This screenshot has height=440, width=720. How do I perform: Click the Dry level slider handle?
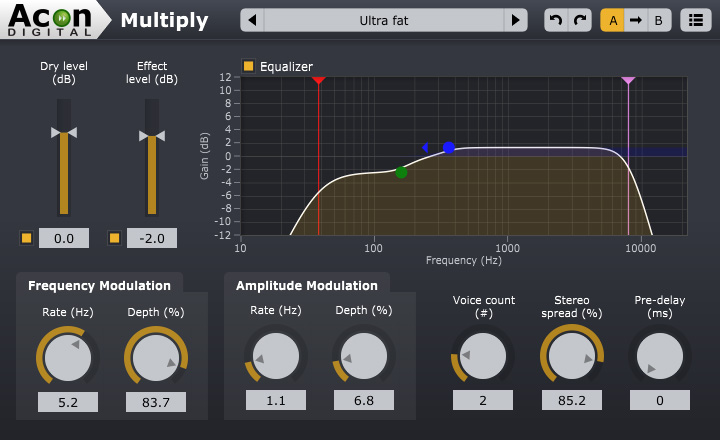click(64, 133)
